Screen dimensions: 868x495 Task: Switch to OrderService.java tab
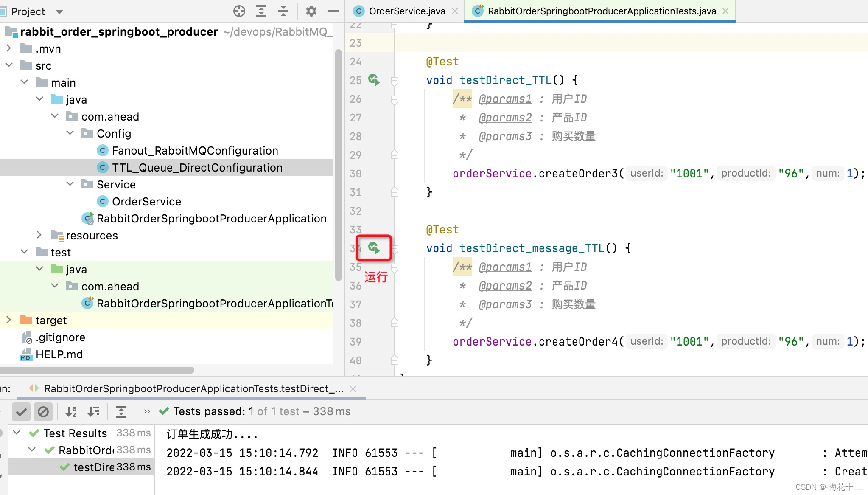pos(406,11)
